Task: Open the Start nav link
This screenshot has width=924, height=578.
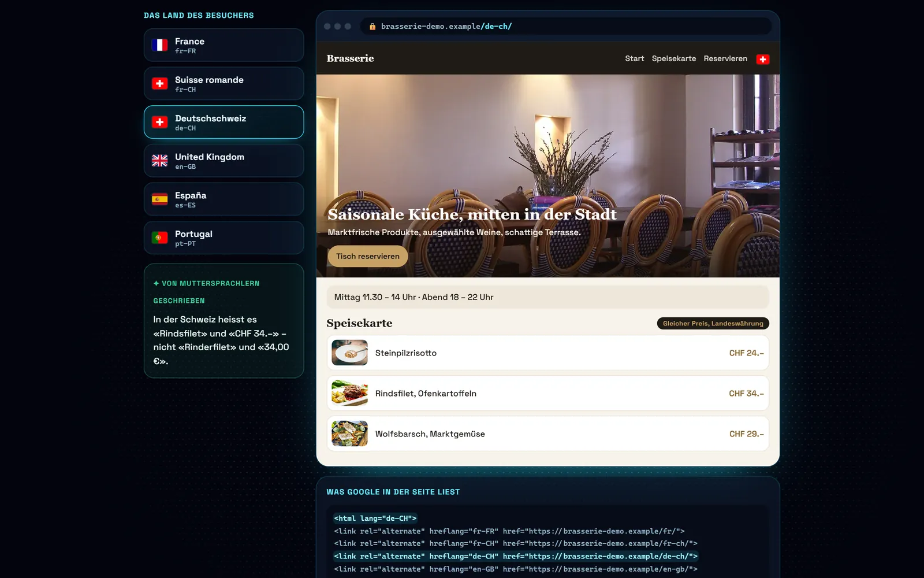Action: (634, 58)
